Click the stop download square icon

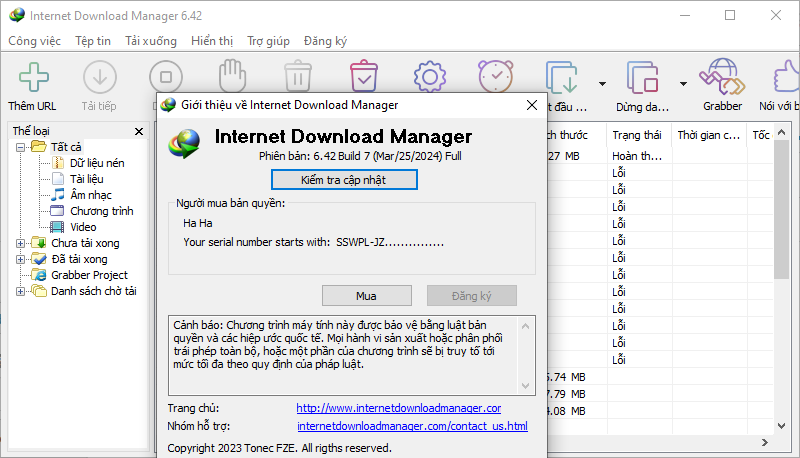click(166, 77)
